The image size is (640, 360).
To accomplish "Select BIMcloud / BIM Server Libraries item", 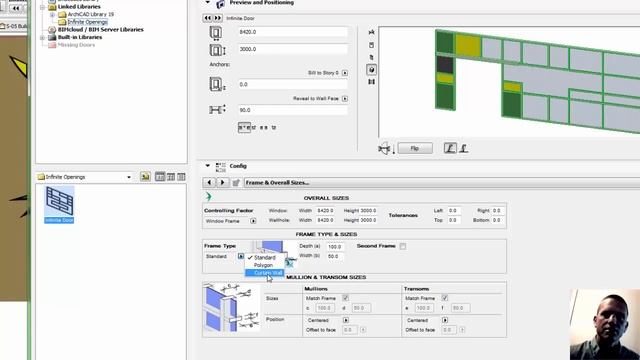I will click(100, 29).
